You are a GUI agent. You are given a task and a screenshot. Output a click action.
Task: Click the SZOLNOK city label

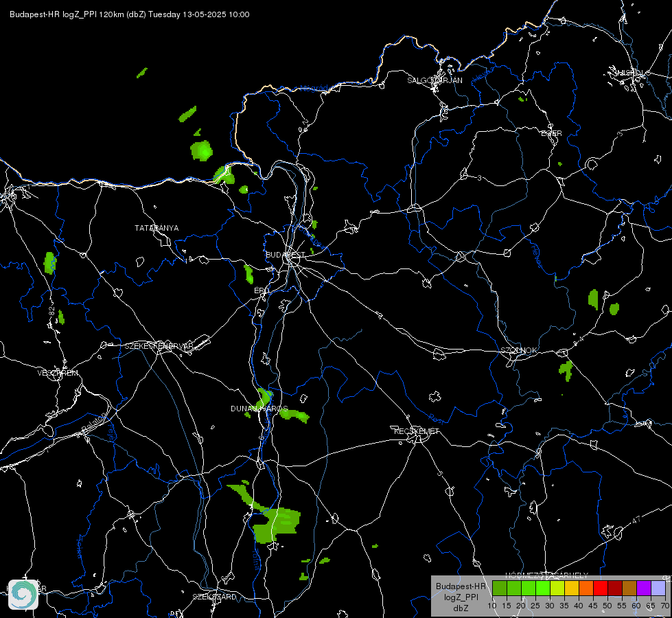[x=518, y=350]
